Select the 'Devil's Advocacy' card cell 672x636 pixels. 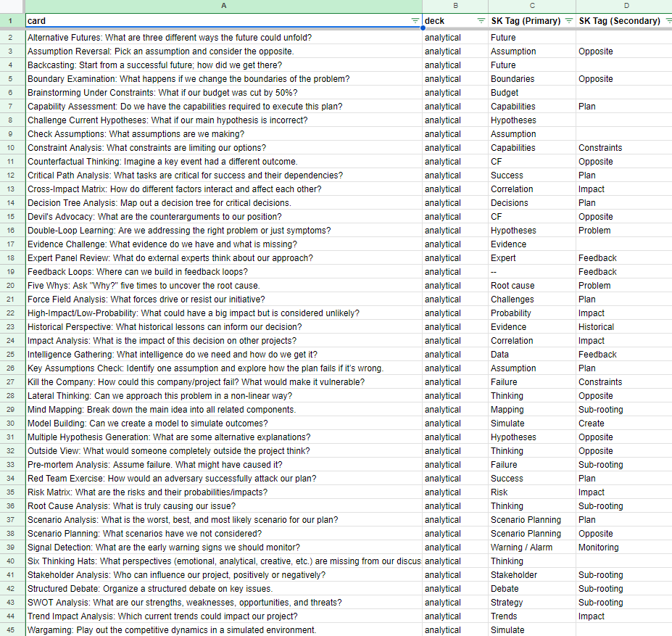(x=224, y=217)
